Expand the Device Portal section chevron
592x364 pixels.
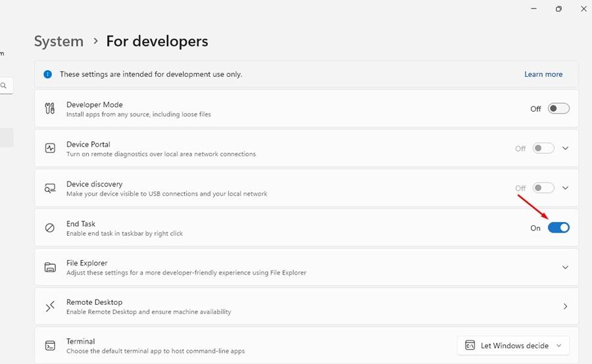(565, 148)
